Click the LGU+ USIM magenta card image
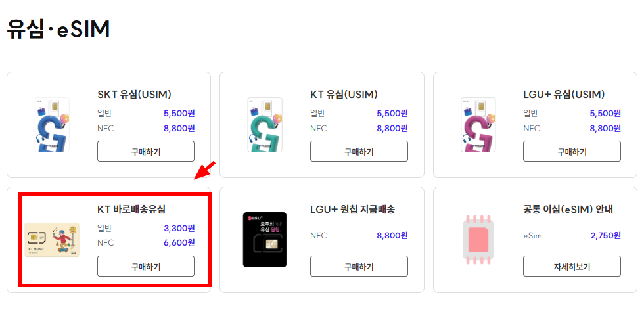The image size is (644, 314). point(478,125)
